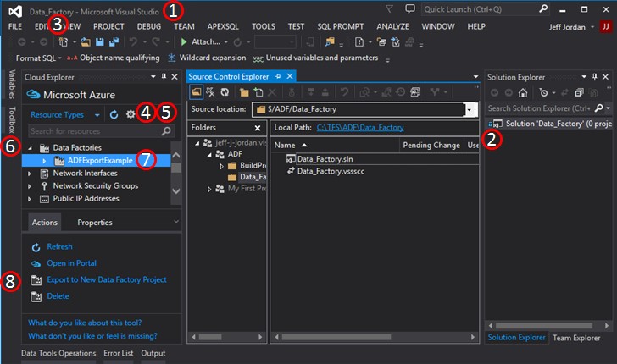Click the Quick Launch search magnifier
The image size is (617, 364).
pyautogui.click(x=543, y=8)
